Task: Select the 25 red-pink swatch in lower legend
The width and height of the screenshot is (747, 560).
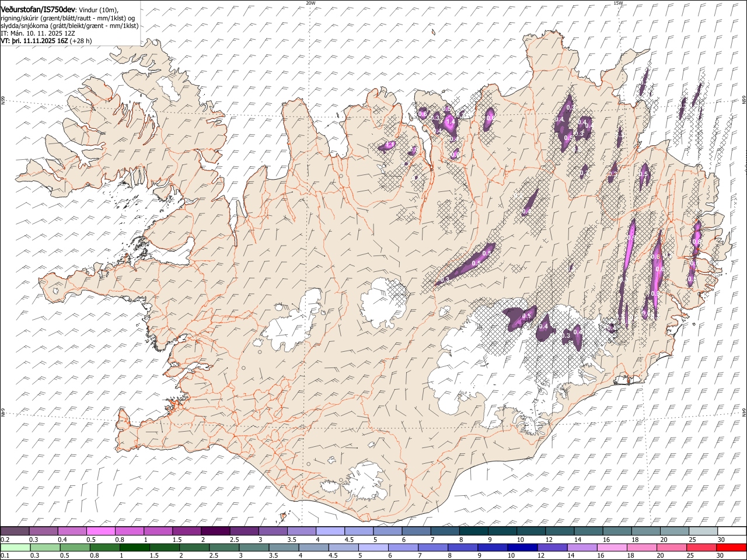Action: coord(701,548)
